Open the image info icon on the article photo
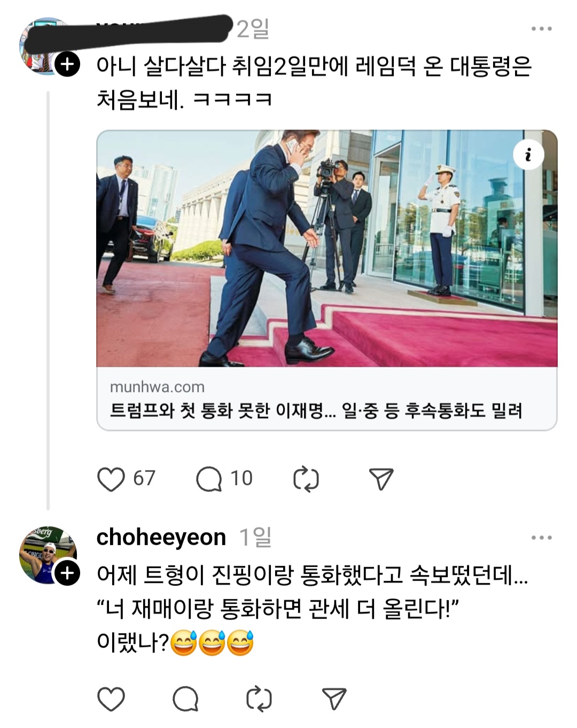The width and height of the screenshot is (577, 728). click(528, 155)
